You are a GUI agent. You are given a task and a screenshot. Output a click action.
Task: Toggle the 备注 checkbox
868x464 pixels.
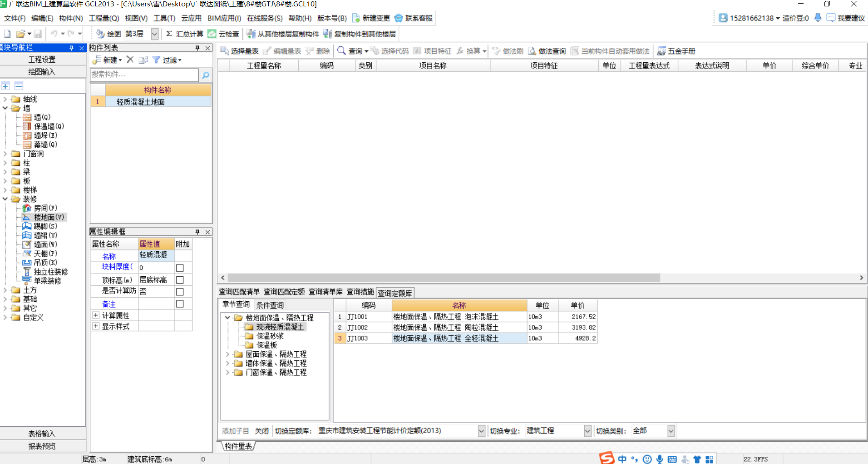point(180,304)
